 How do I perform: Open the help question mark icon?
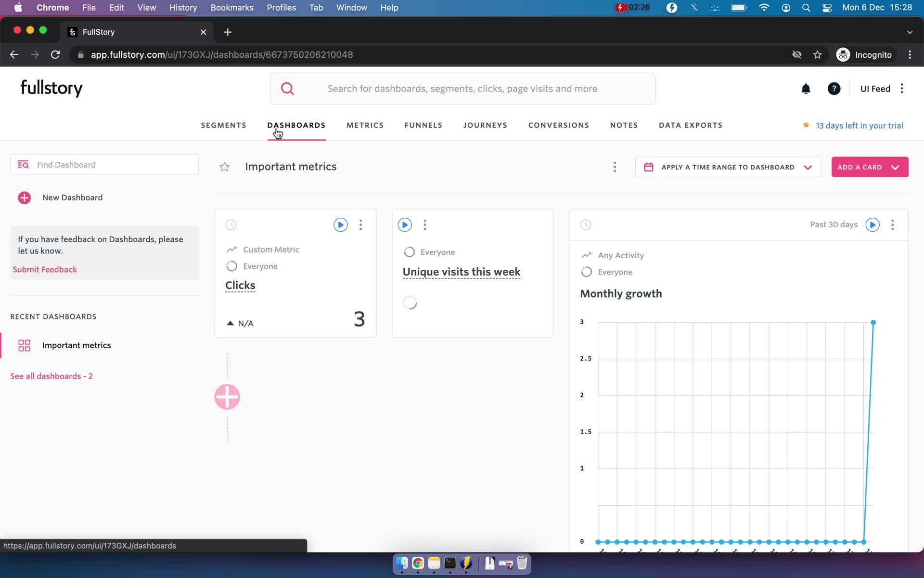coord(834,89)
